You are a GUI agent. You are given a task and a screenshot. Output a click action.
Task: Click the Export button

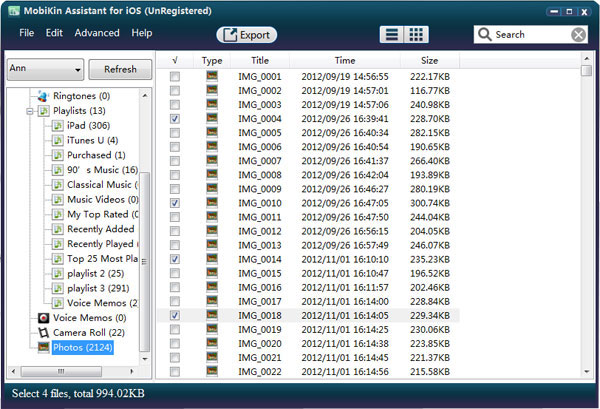tap(246, 35)
